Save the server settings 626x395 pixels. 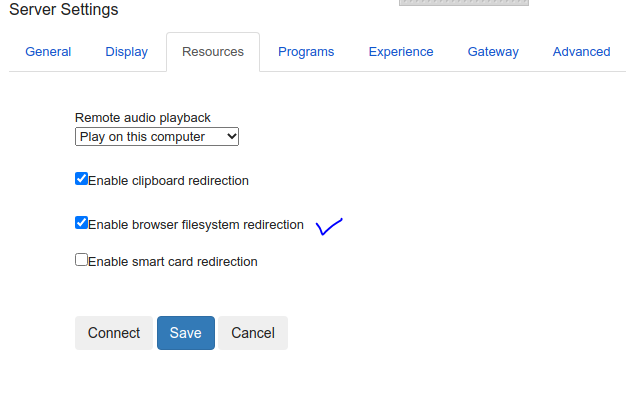pyautogui.click(x=186, y=333)
